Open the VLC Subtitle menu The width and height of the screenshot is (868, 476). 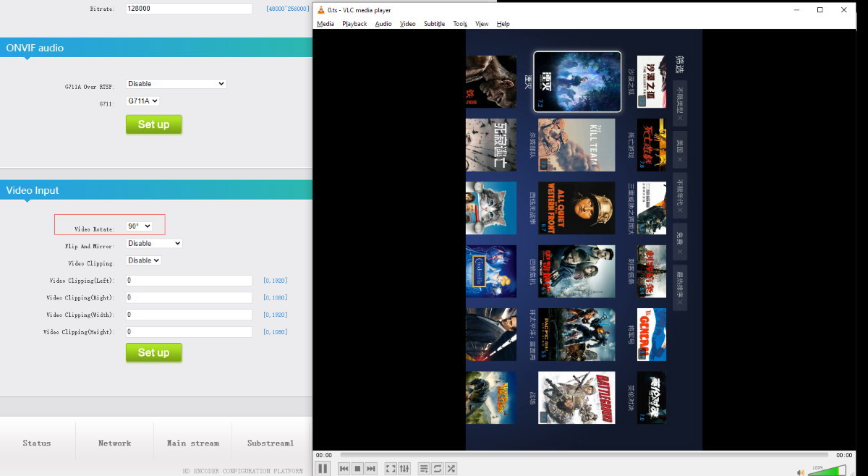pyautogui.click(x=434, y=24)
